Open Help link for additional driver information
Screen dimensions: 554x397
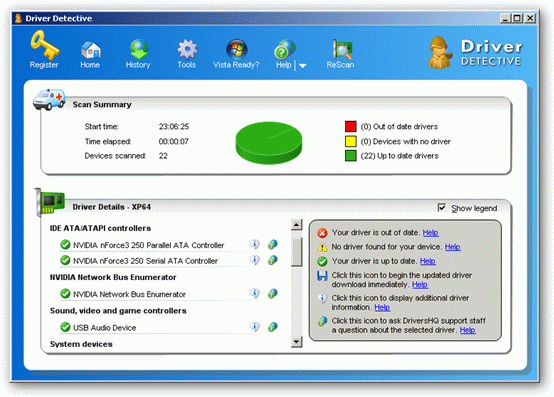click(382, 308)
